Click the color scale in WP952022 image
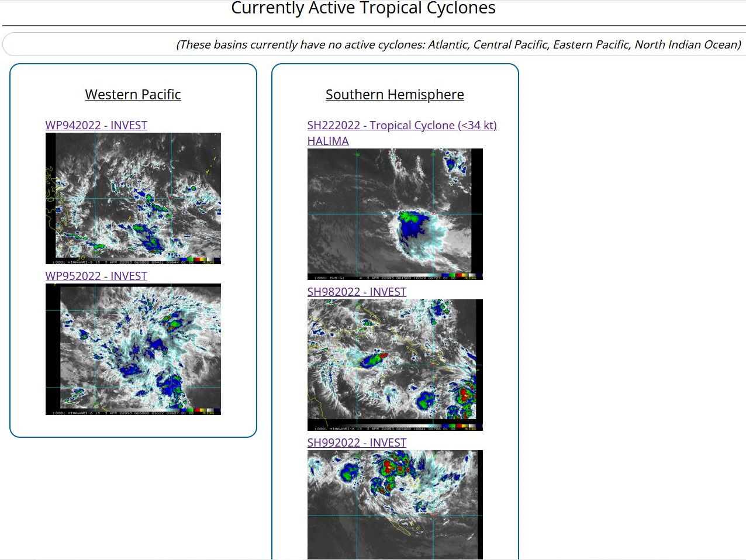This screenshot has height=560, width=746. click(199, 410)
